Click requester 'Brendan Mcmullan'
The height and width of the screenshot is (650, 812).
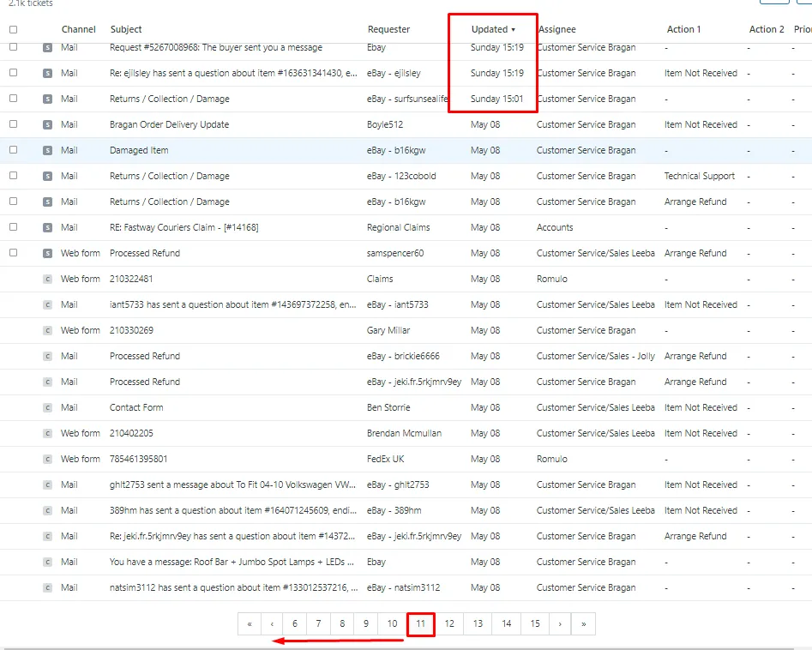[405, 433]
